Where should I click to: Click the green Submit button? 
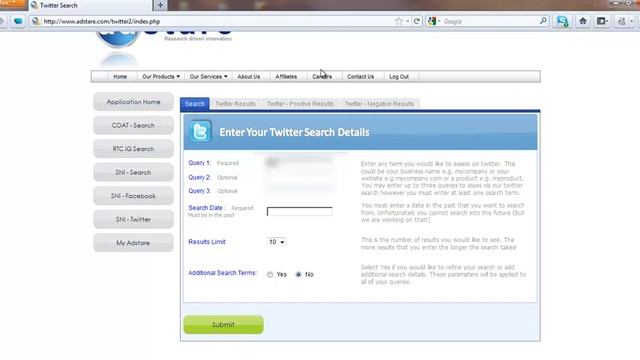click(223, 324)
